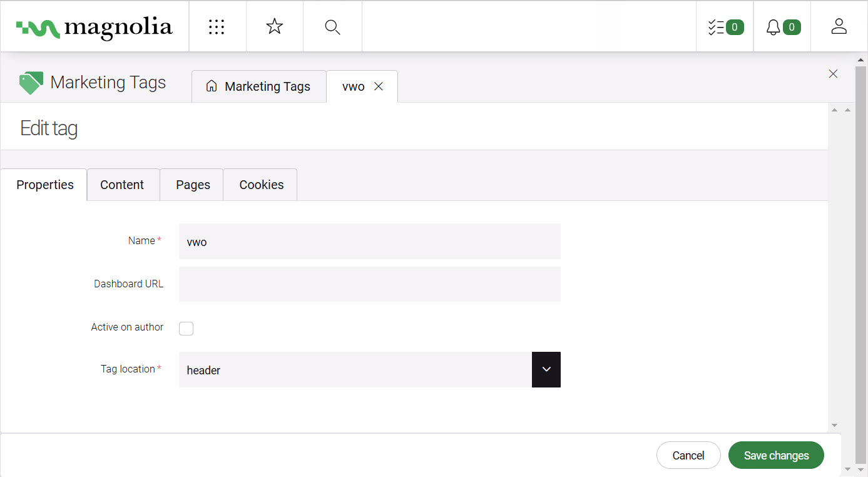
Task: Open the app launcher grid icon
Action: pos(217,27)
